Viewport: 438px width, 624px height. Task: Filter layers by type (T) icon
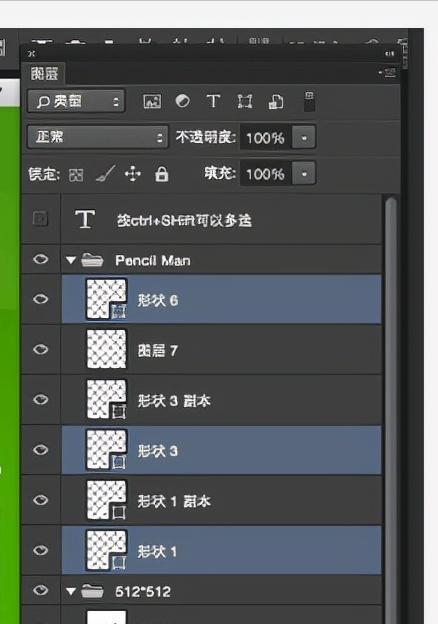[x=213, y=101]
